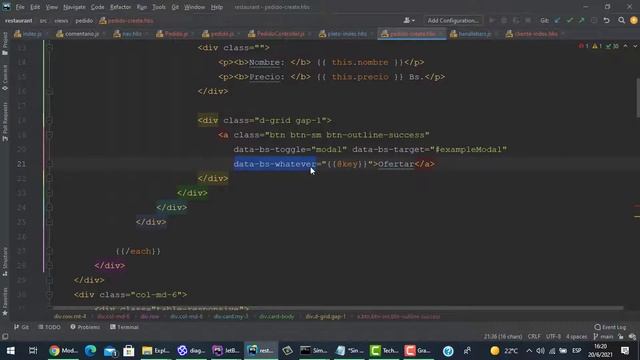This screenshot has width=640, height=360.
Task: Open the Navigate menu
Action: 74,7
